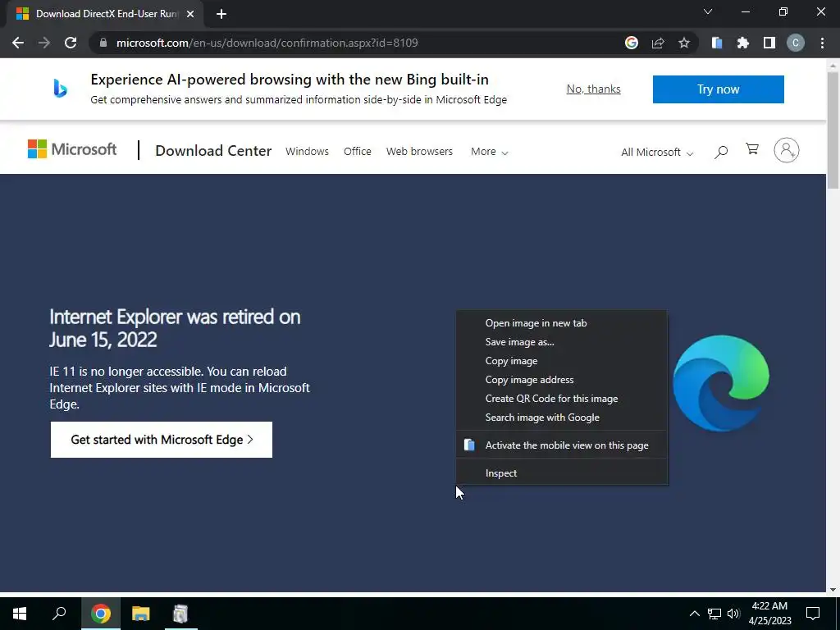Screen dimensions: 840x630
Task: Reload the current page
Action: click(71, 43)
